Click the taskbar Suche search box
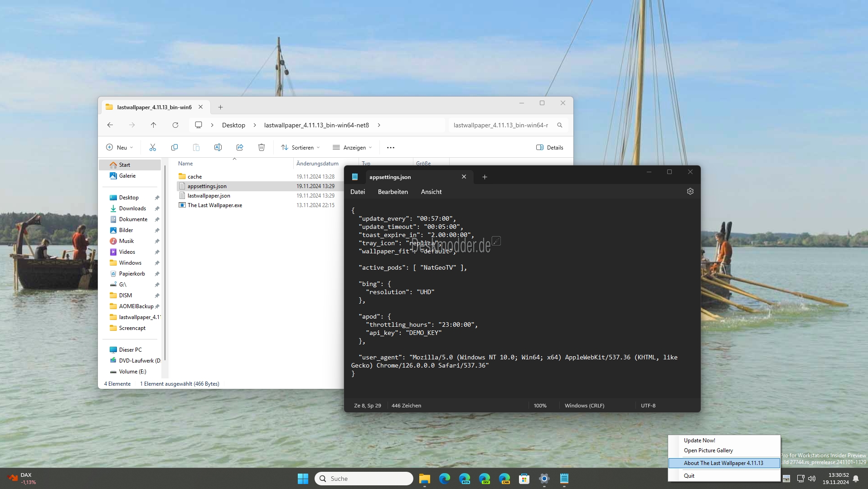868x489 pixels. coord(364,479)
